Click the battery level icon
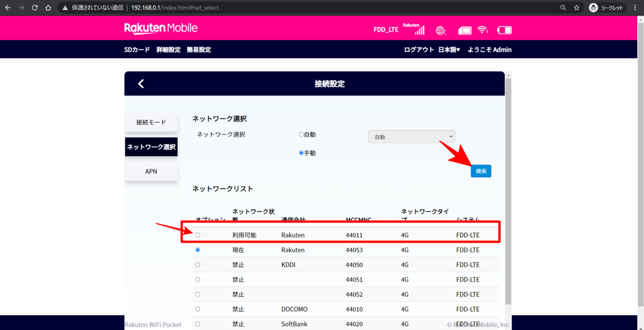The image size is (644, 330). (x=505, y=30)
